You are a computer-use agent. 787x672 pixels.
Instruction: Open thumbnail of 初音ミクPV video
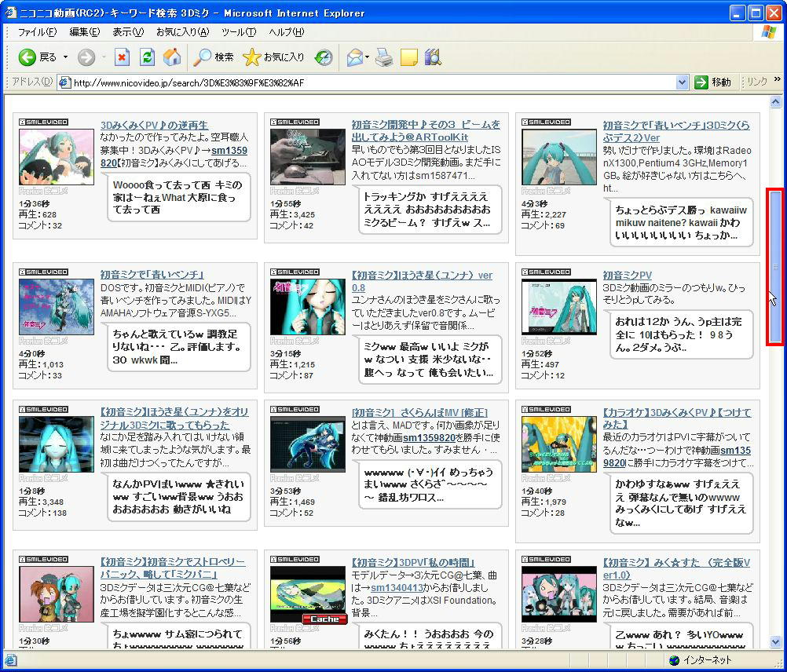559,307
